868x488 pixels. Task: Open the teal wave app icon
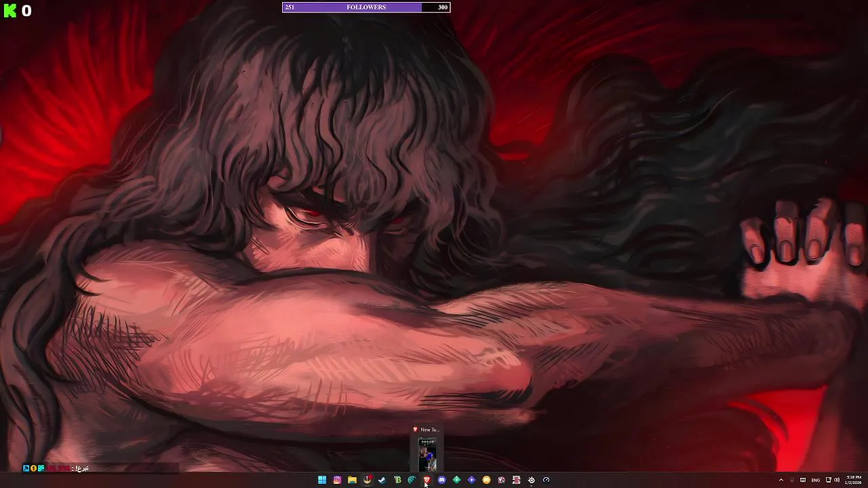412,480
